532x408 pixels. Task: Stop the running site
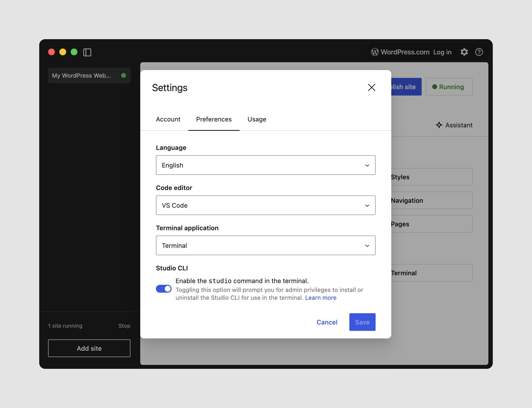coord(124,326)
